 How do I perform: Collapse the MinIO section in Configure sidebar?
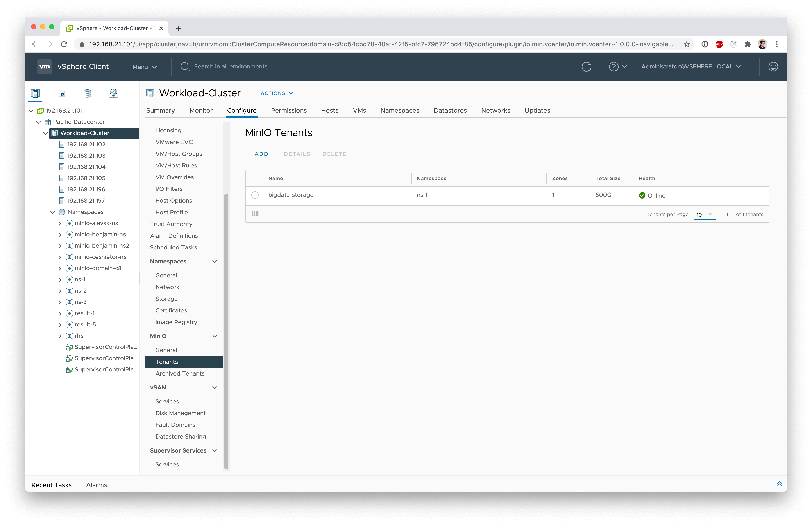tap(215, 336)
